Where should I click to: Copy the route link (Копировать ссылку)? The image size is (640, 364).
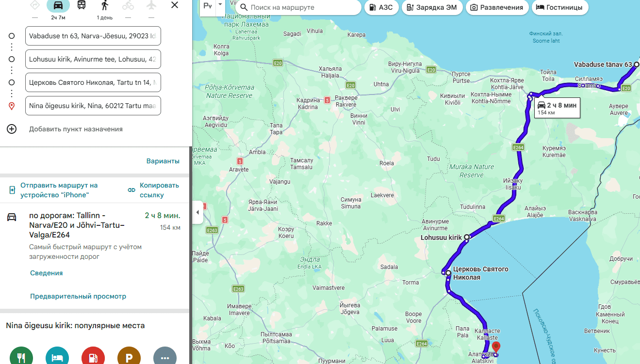tap(154, 190)
